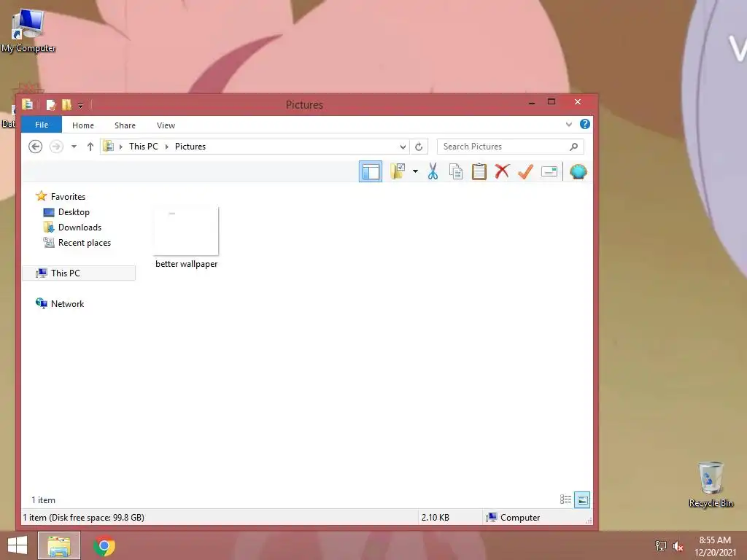Open Folder Options toolbar icon
747x560 pixels.
point(398,171)
